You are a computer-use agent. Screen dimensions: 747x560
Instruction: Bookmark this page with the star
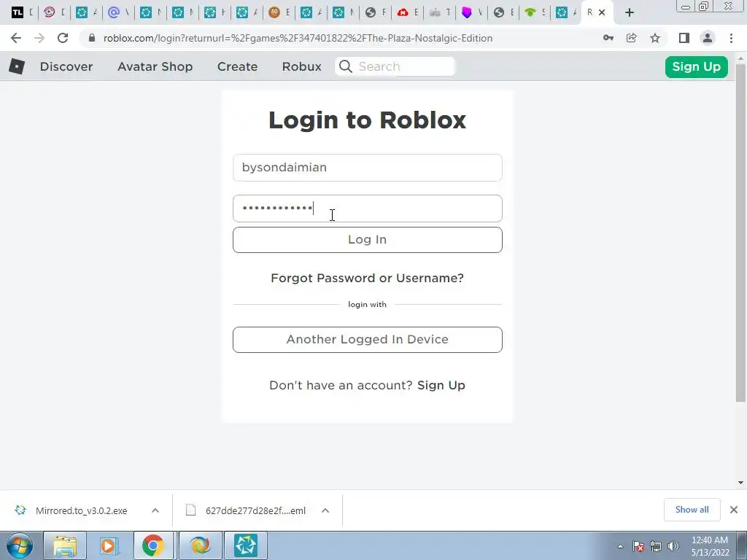pyautogui.click(x=655, y=38)
